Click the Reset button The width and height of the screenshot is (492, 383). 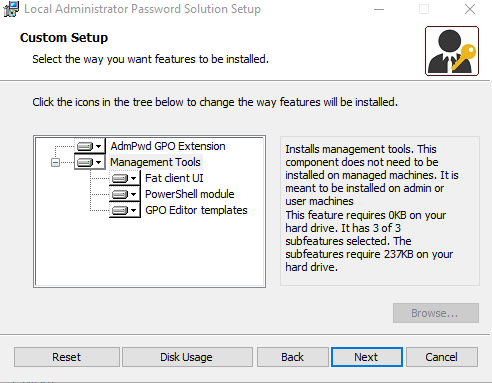(x=67, y=357)
